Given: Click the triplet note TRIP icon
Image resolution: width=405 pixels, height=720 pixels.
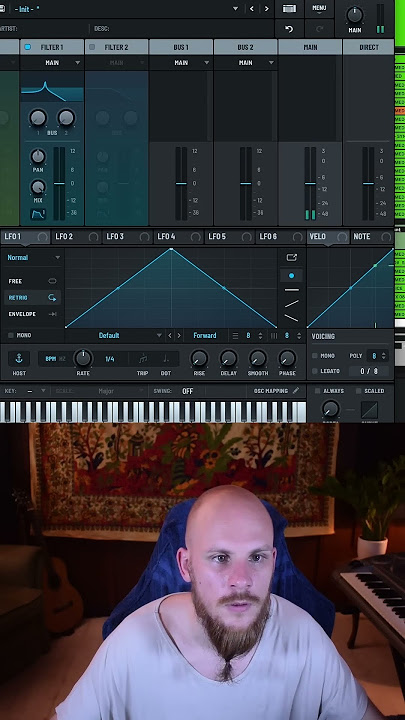Looking at the screenshot, I should (x=143, y=359).
